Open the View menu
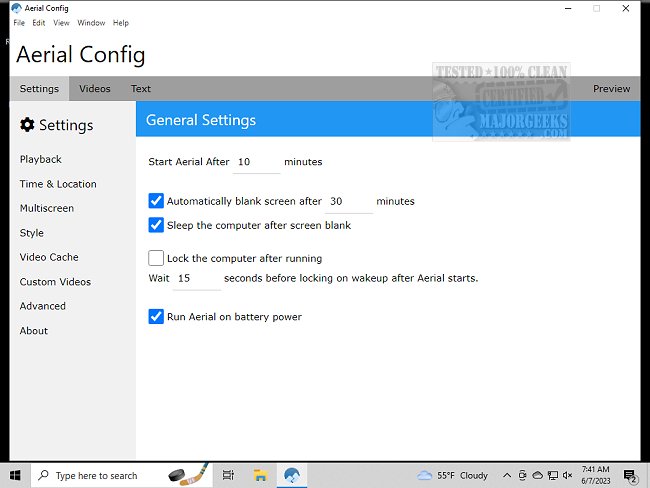Image resolution: width=650 pixels, height=488 pixels. [61, 23]
